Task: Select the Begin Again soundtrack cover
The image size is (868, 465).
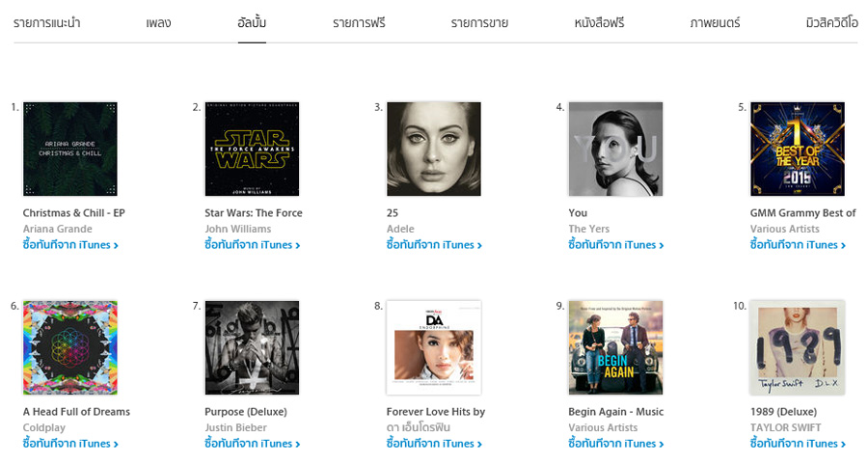Action: 615,348
